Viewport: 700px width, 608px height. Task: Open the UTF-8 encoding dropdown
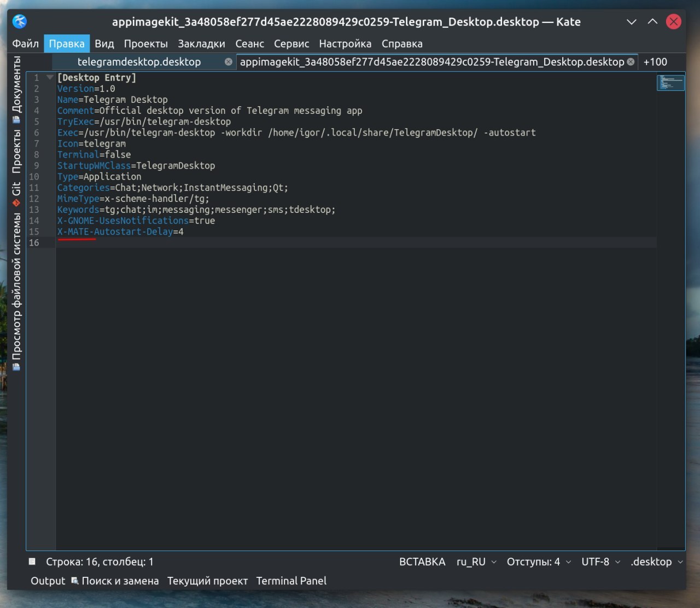point(600,561)
